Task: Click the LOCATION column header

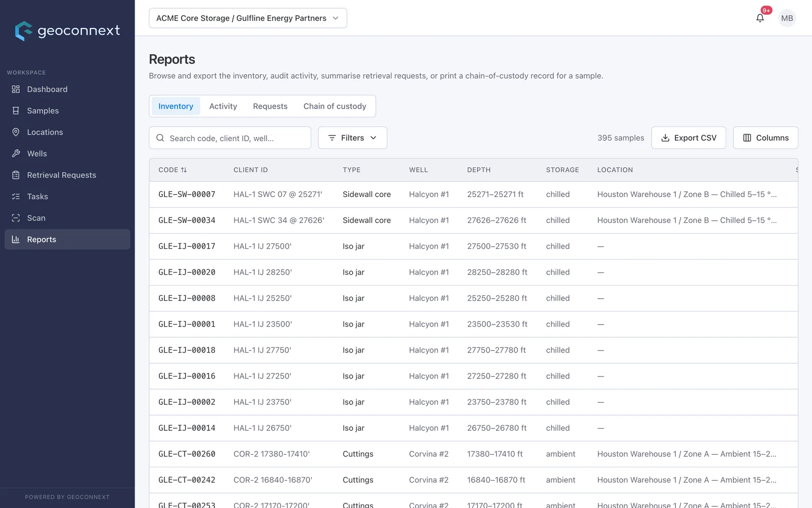Action: click(x=615, y=170)
